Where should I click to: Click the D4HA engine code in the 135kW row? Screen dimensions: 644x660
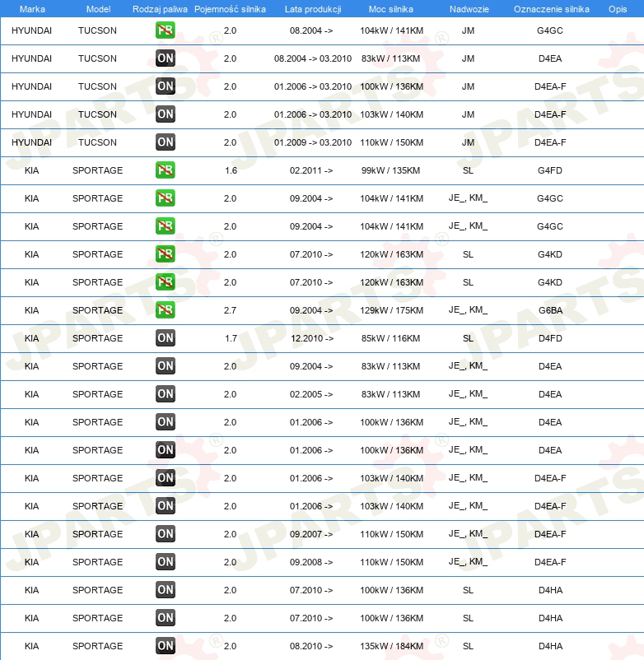click(550, 646)
